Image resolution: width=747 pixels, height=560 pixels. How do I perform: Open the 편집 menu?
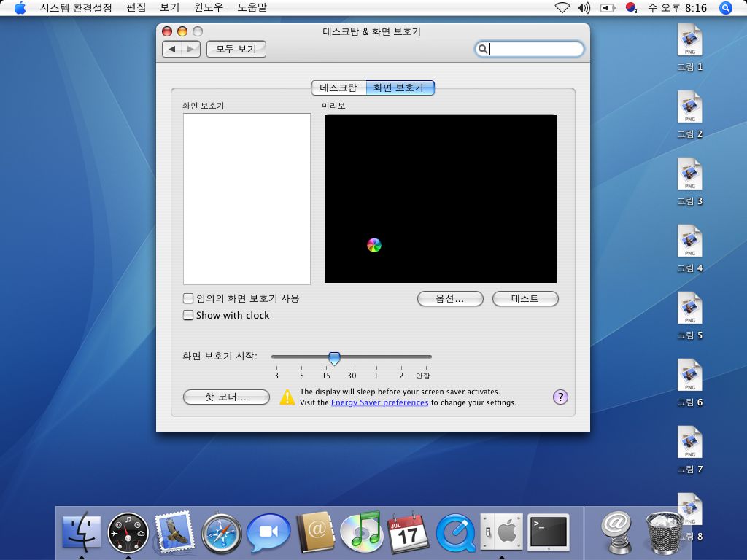(136, 8)
